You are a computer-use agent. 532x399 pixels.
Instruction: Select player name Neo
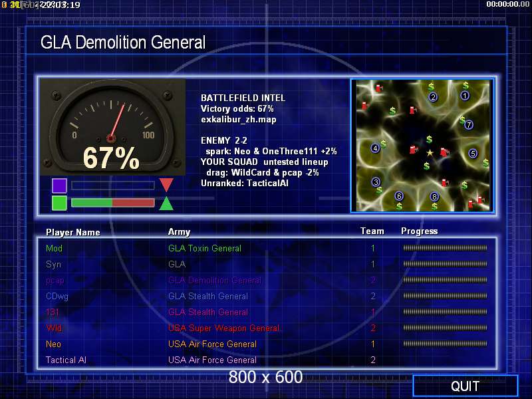[x=53, y=344]
